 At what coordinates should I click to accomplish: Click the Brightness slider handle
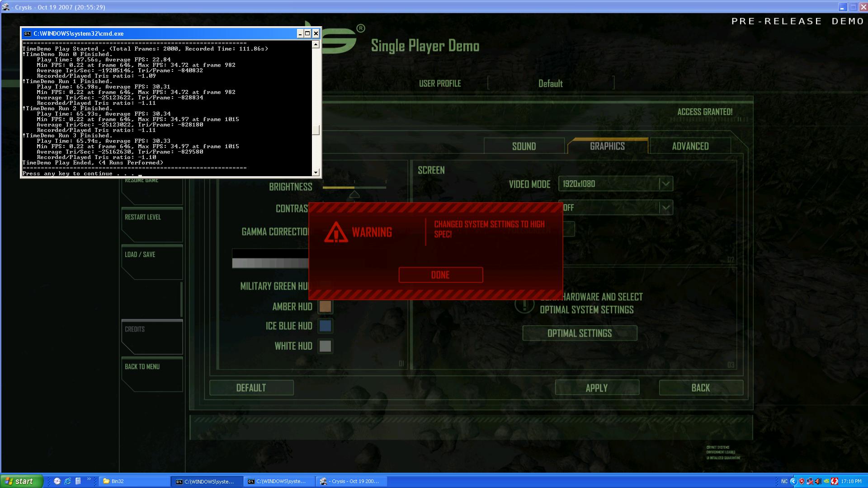[354, 194]
